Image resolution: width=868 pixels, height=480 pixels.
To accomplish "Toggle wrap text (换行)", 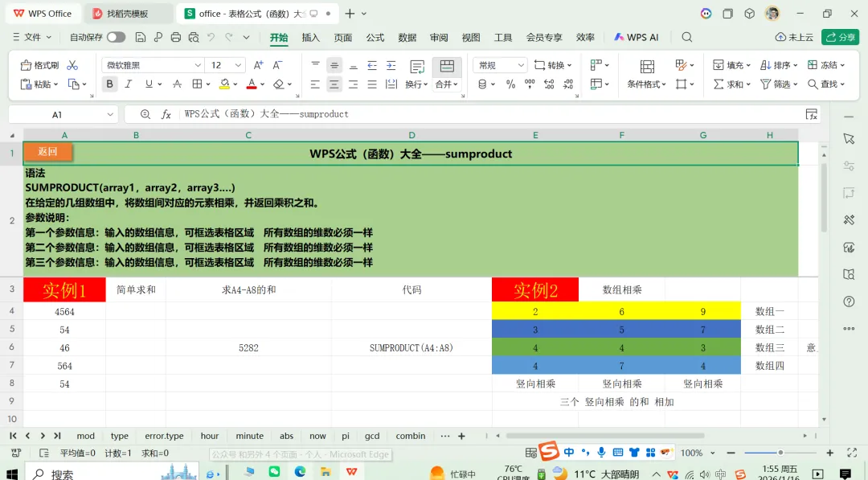I will (417, 74).
